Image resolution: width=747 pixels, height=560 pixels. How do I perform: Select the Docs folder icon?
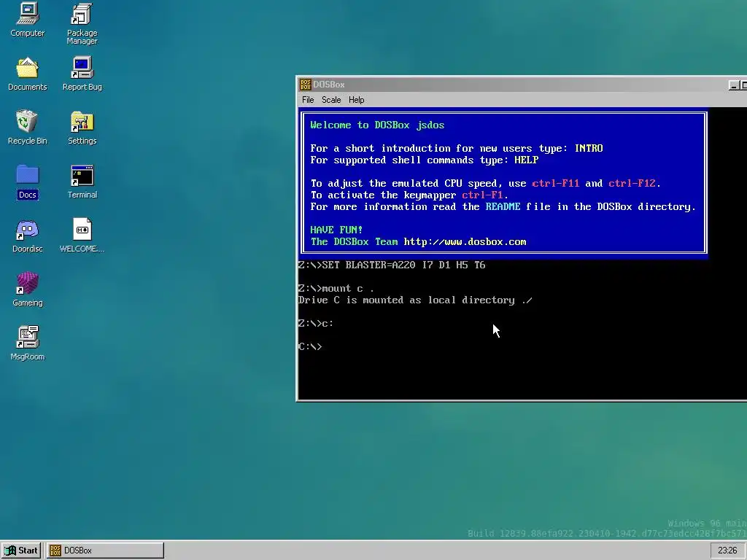[27, 182]
